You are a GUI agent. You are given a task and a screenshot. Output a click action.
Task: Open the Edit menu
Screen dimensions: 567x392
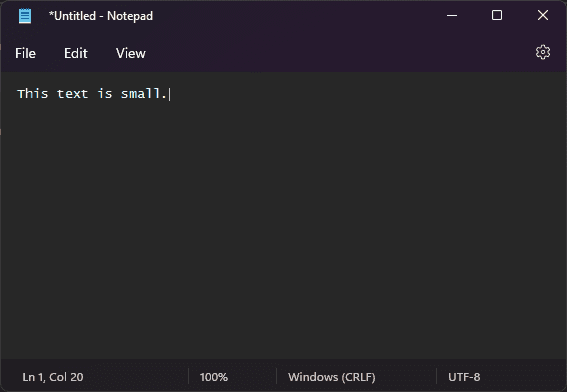pos(76,54)
